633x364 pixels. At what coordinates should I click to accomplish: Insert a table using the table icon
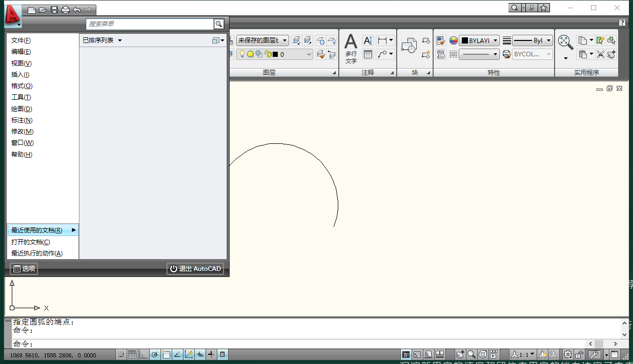coord(368,54)
